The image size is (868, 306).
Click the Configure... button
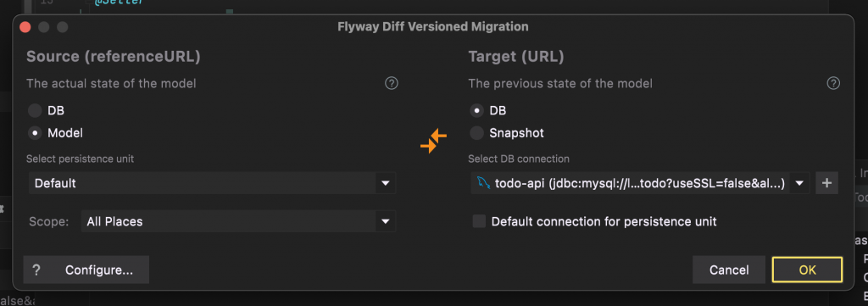(x=99, y=270)
